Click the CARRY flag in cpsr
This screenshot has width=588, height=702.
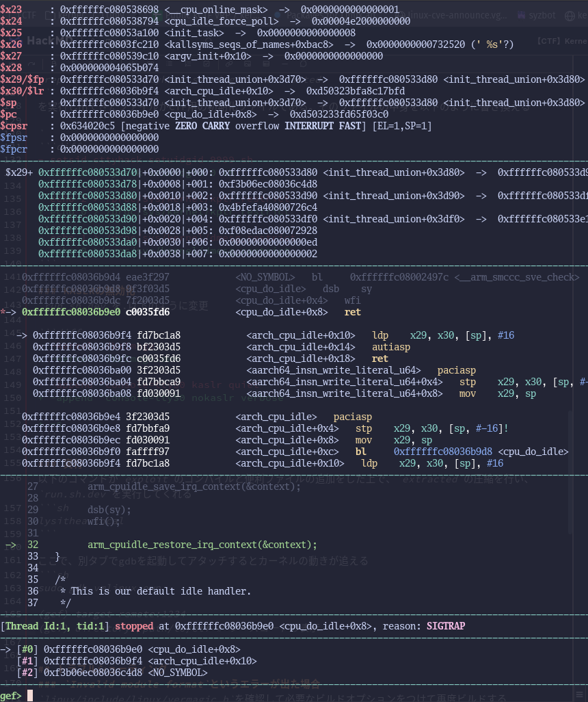click(x=215, y=126)
